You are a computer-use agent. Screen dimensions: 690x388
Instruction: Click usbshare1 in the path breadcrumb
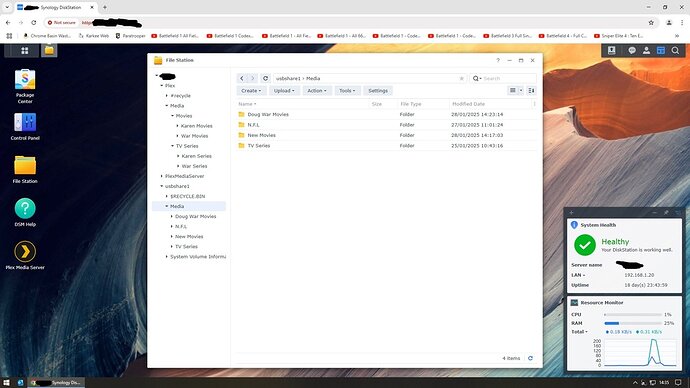[288, 78]
